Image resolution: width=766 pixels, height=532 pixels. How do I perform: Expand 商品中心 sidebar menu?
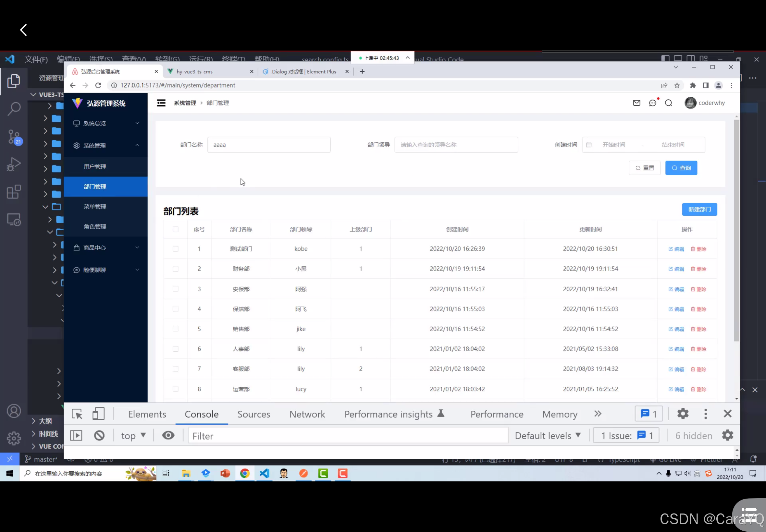click(x=106, y=248)
